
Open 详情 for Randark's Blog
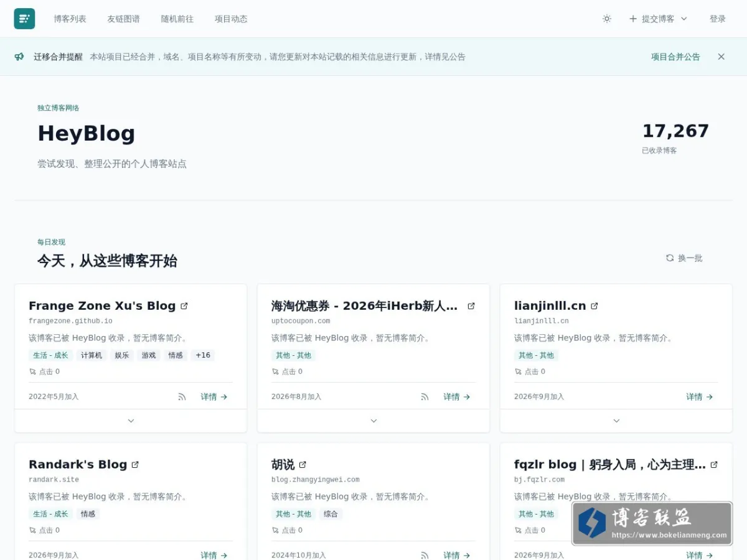coord(214,555)
